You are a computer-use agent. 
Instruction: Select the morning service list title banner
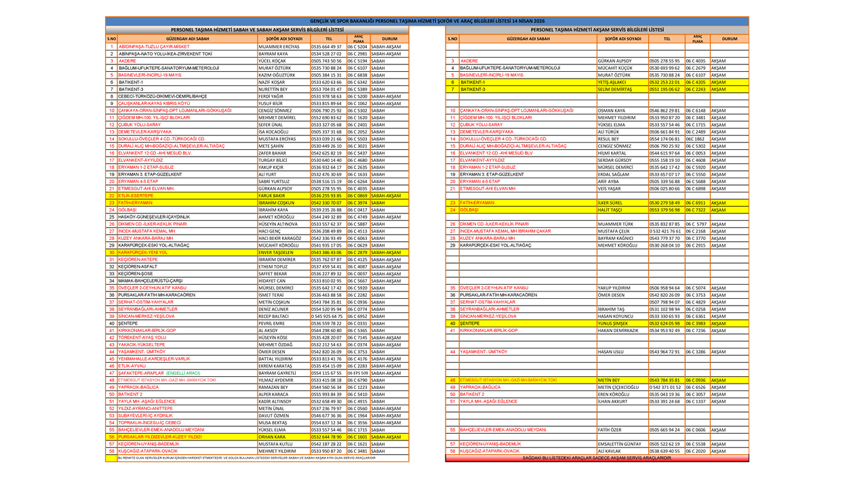pyautogui.click(x=257, y=30)
